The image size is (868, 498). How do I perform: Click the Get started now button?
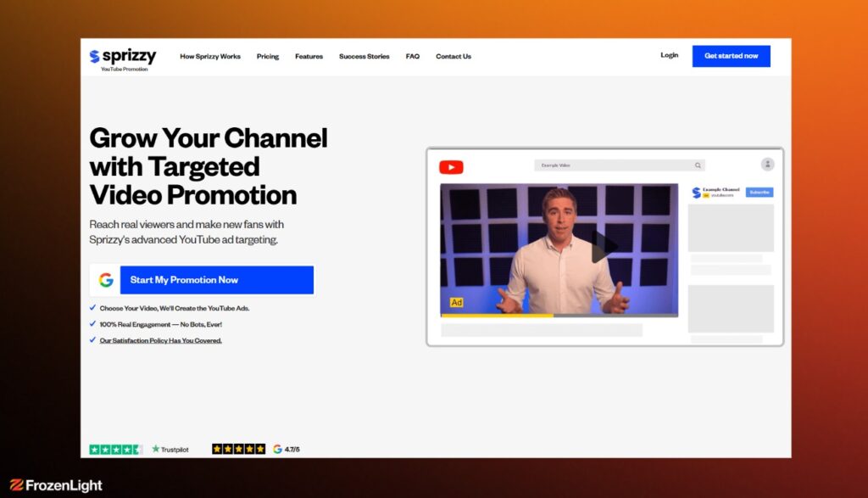pos(731,56)
